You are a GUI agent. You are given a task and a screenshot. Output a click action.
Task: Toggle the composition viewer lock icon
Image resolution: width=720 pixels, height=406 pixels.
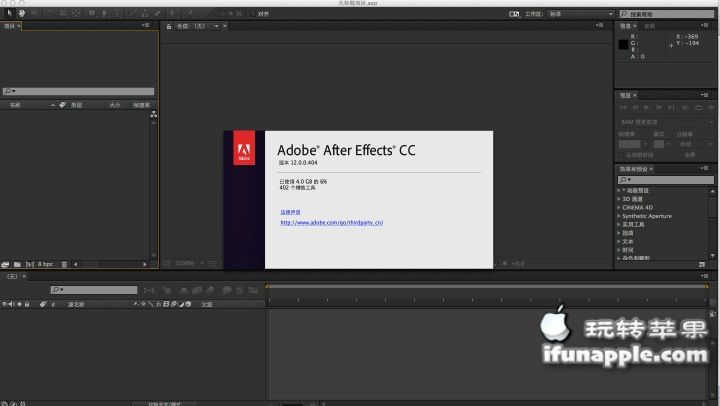point(169,26)
